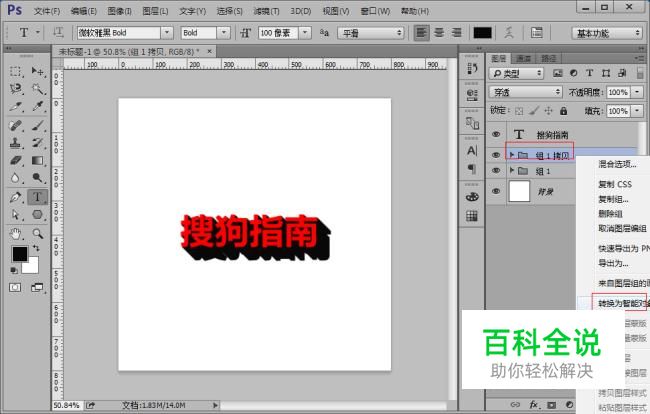650x414 pixels.
Task: Toggle adjustment layer filter
Action: pos(574,73)
